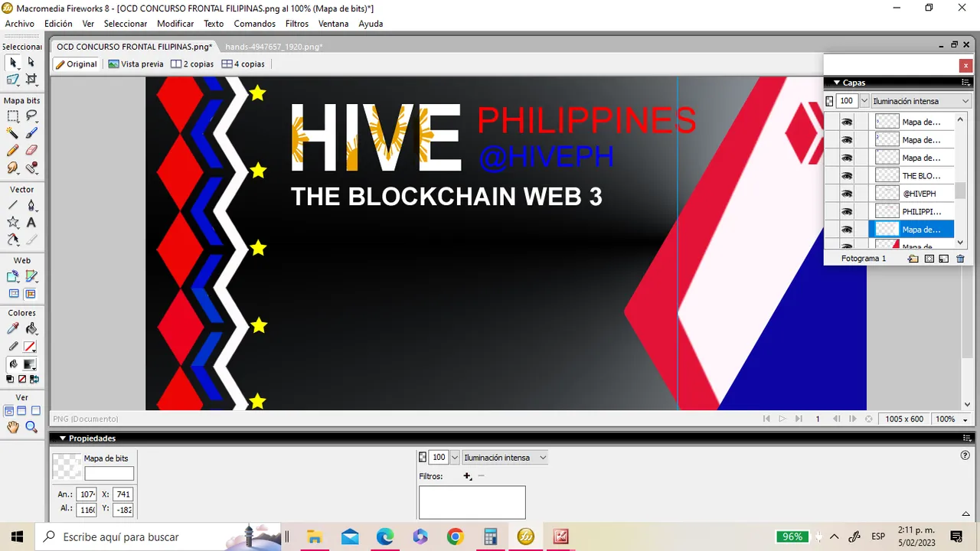This screenshot has height=551, width=980.
Task: Select the Eraser tool
Action: pos(31,150)
